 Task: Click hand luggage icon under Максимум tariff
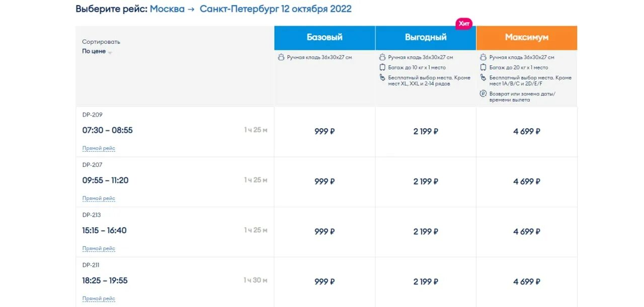tap(484, 57)
